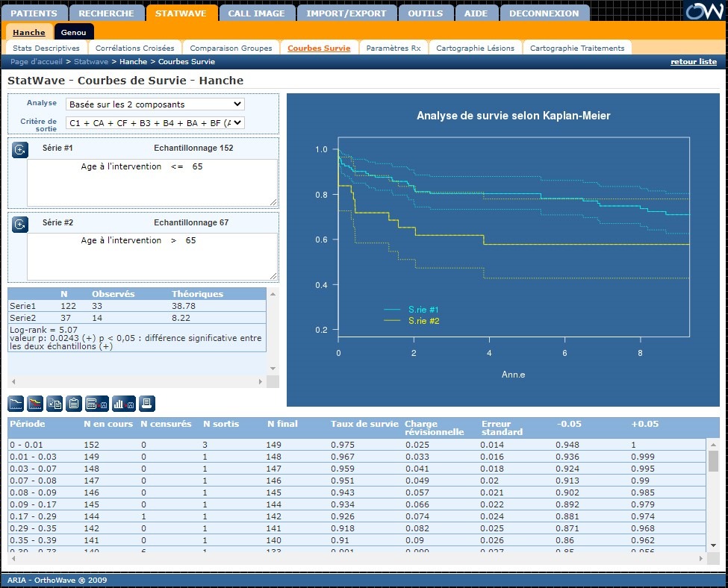Click the Serie1 row in results table
The image size is (728, 588).
137,306
